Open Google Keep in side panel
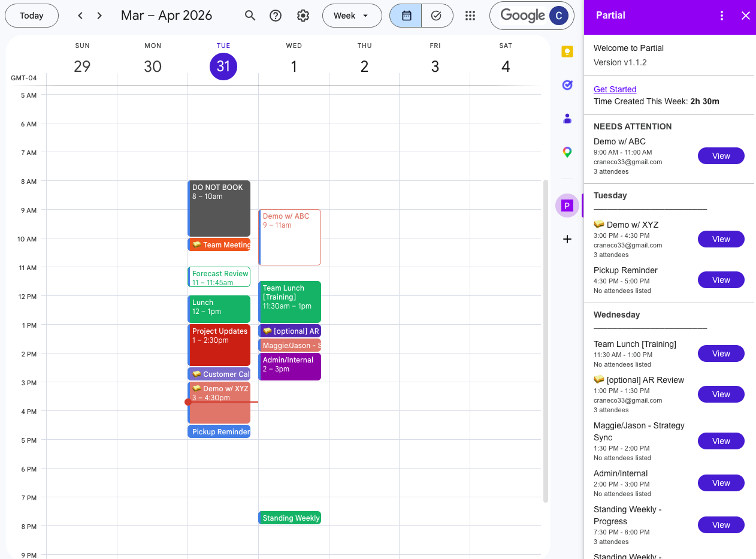 (x=567, y=52)
